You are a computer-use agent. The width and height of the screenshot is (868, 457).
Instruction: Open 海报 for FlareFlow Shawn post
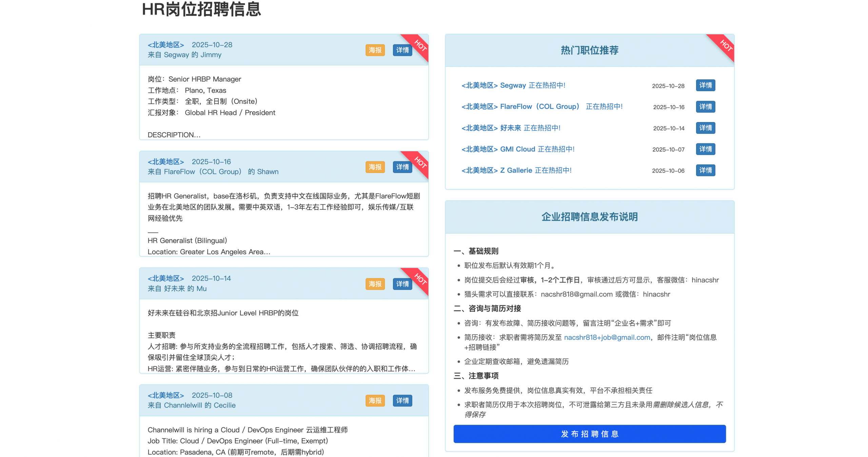point(375,167)
